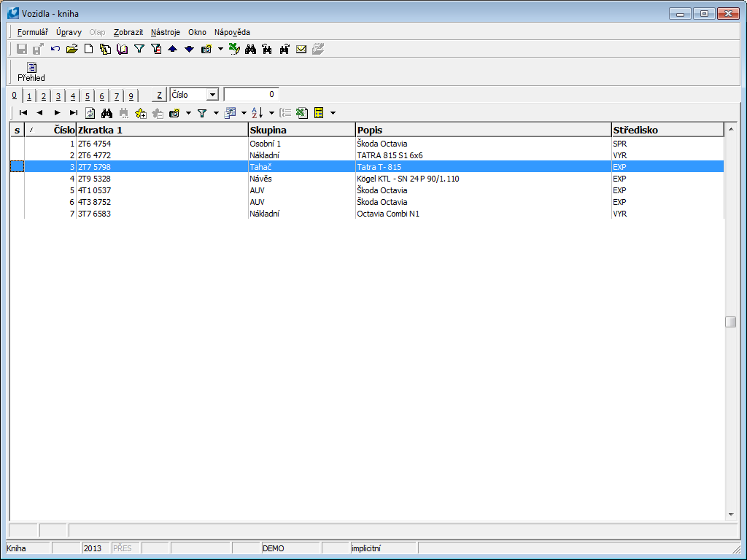Click the blank new document icon

click(x=88, y=50)
